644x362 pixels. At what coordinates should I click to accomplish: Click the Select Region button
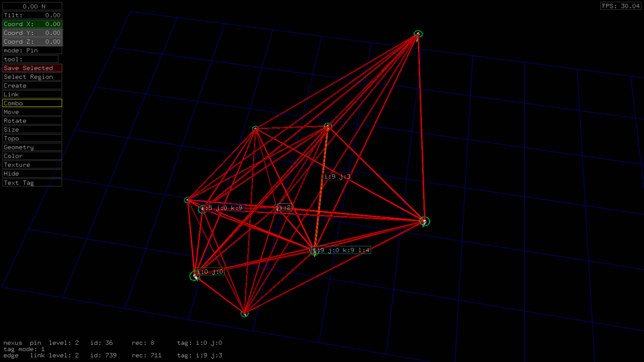[32, 77]
